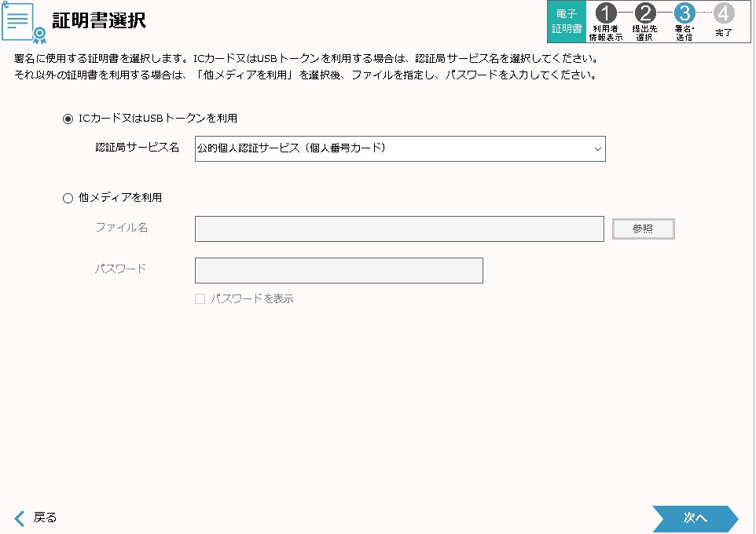Click step 3 circle for sign and send

[684, 13]
